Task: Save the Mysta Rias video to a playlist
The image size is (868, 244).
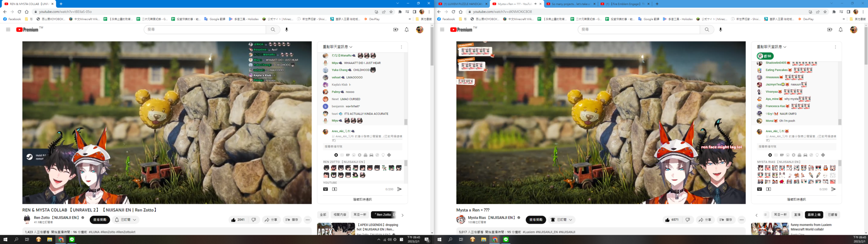Action: [726, 220]
